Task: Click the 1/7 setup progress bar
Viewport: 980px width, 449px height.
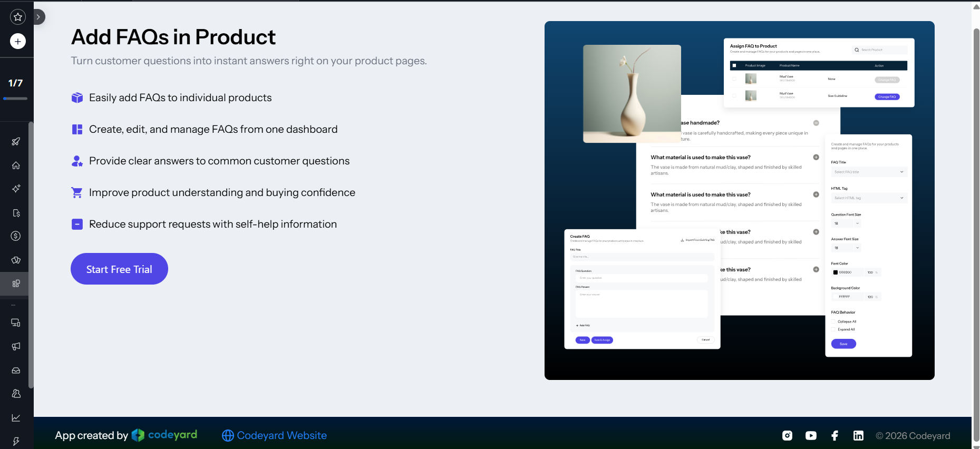Action: (15, 99)
